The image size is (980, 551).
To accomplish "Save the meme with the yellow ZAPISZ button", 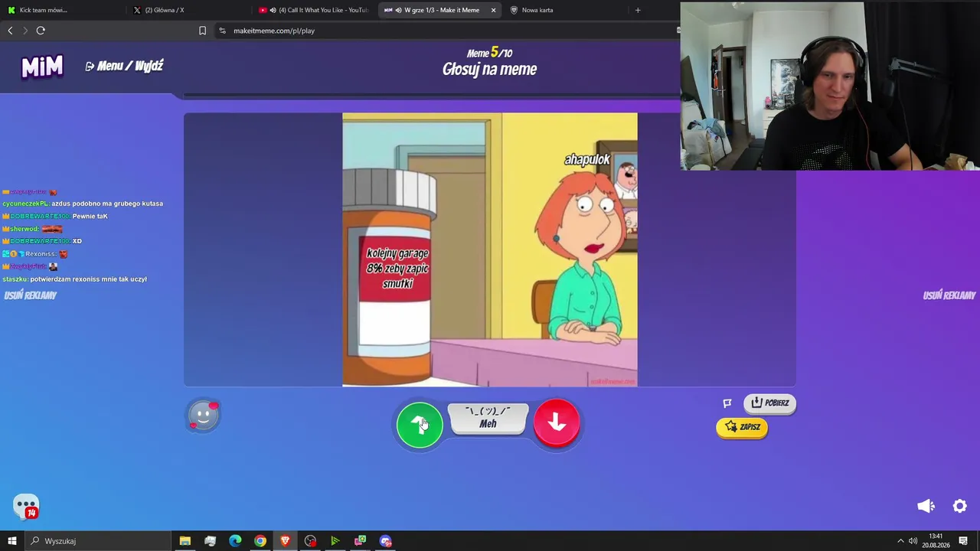I will (x=742, y=427).
